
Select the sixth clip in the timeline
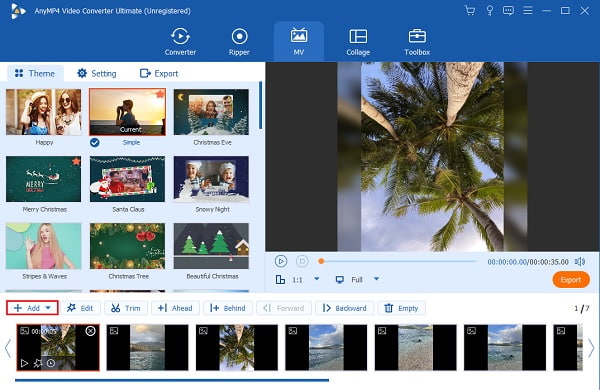click(505, 348)
